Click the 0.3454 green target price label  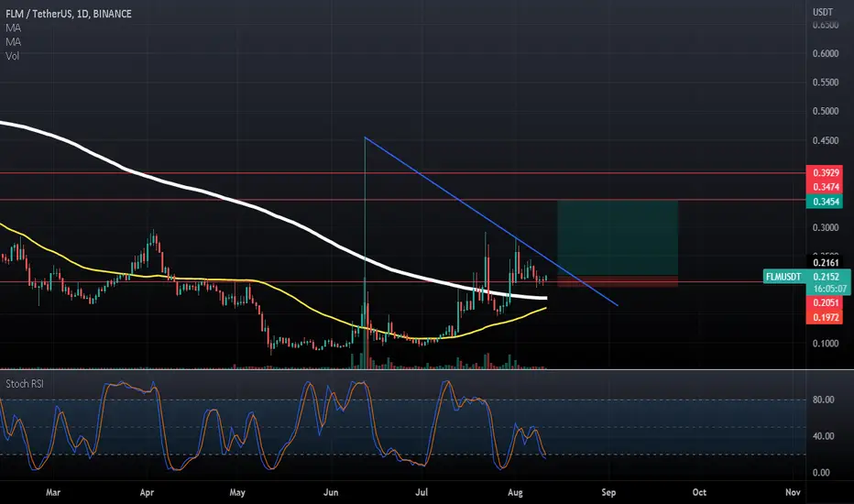825,202
